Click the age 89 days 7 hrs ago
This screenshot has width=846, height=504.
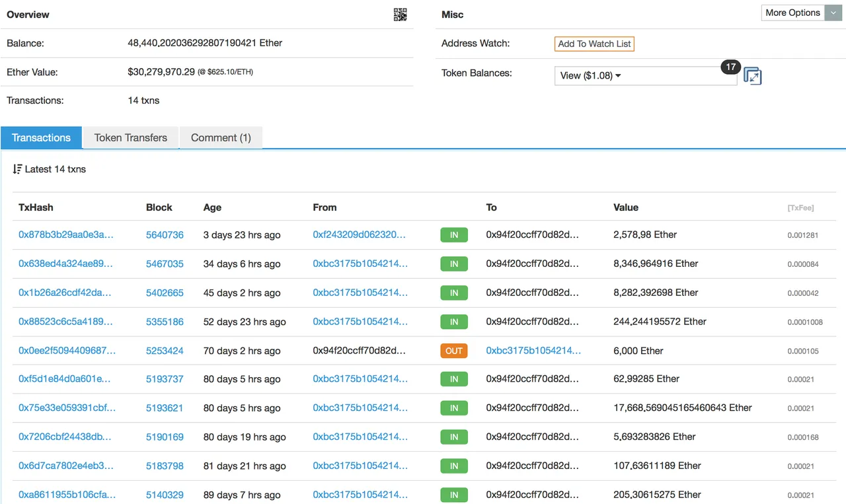[x=242, y=495]
